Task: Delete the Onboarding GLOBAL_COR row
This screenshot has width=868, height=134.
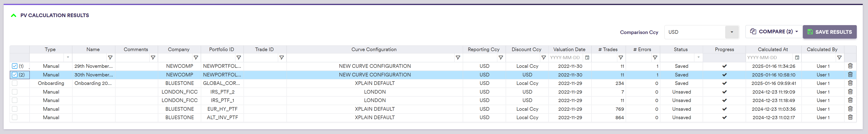Action: coord(850,83)
